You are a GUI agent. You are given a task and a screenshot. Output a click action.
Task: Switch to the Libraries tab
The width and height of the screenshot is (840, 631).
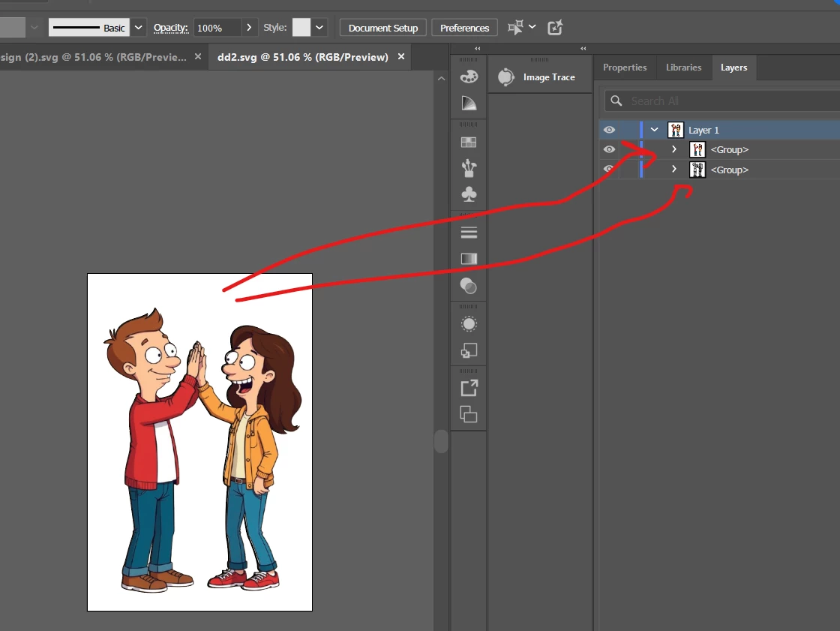683,68
